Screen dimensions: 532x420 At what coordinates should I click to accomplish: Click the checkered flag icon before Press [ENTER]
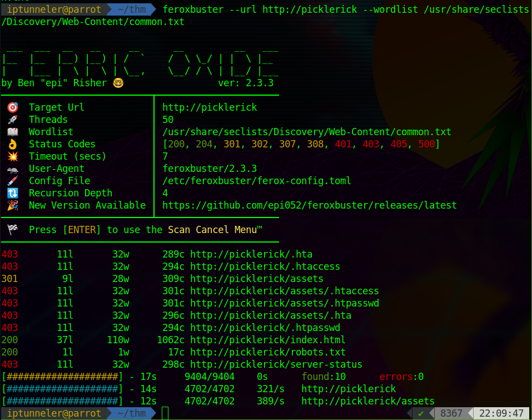(x=13, y=230)
